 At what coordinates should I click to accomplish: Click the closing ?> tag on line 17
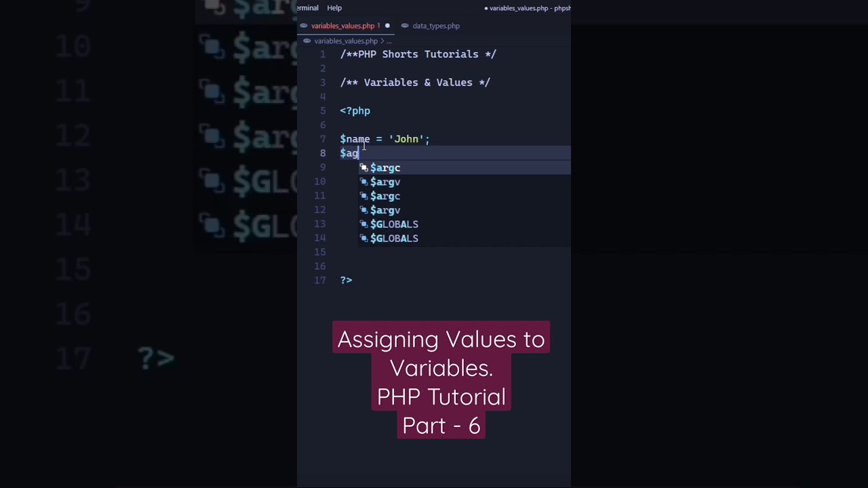(347, 280)
